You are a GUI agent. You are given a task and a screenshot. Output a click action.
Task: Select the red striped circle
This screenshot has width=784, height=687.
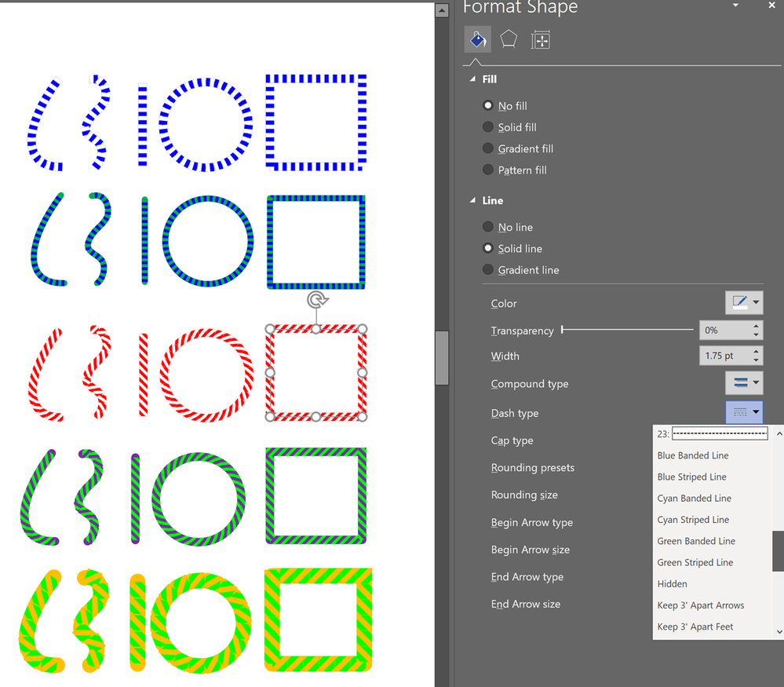click(x=206, y=375)
